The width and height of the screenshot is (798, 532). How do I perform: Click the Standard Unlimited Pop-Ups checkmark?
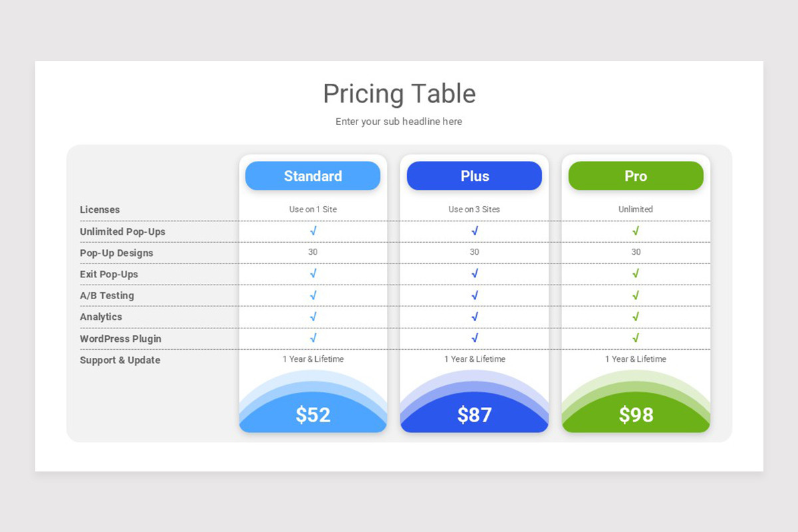pos(313,231)
